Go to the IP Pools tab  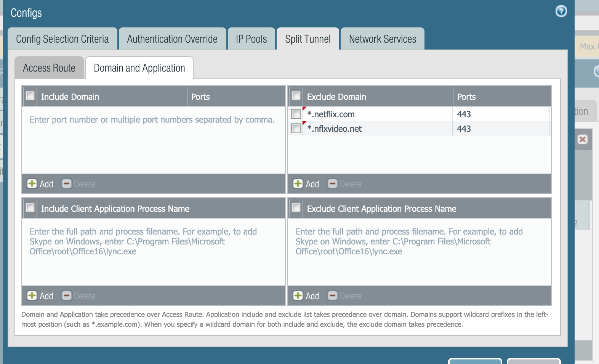pyautogui.click(x=251, y=39)
